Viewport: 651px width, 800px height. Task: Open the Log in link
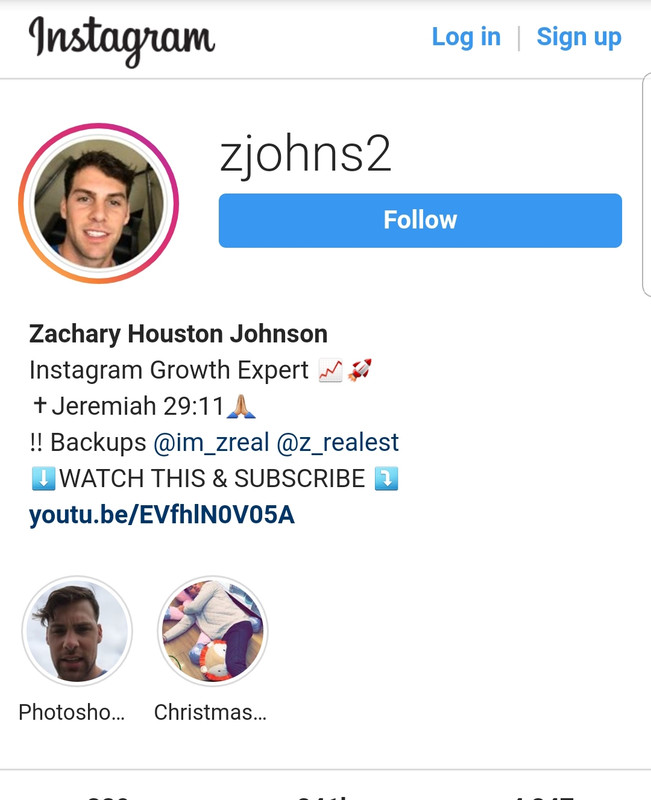tap(466, 38)
